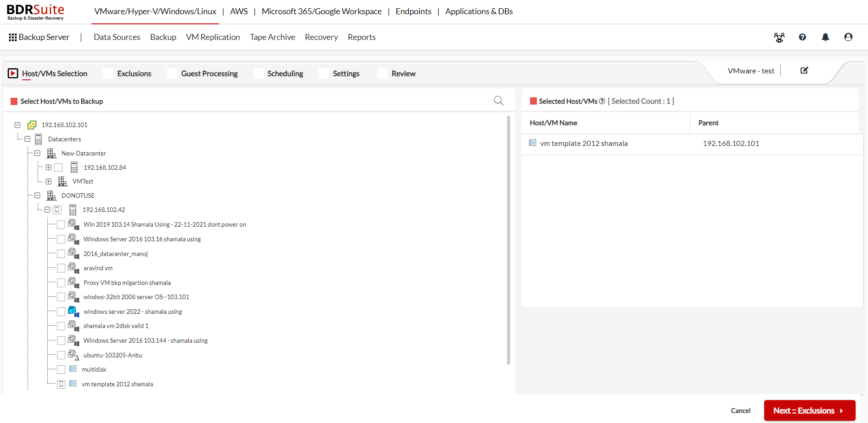Check the Win 2019 103.14 Shamala VM
The image size is (868, 423).
(61, 224)
